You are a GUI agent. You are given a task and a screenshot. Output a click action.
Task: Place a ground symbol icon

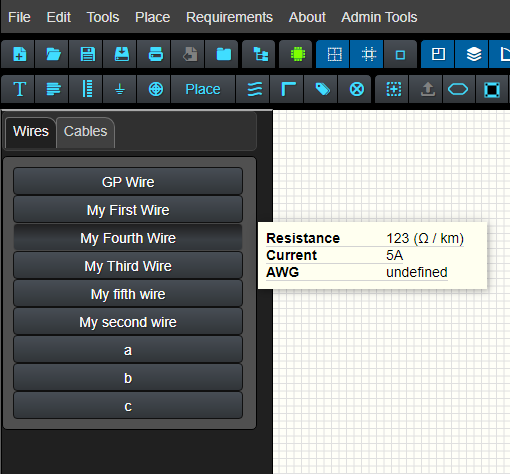tap(120, 89)
